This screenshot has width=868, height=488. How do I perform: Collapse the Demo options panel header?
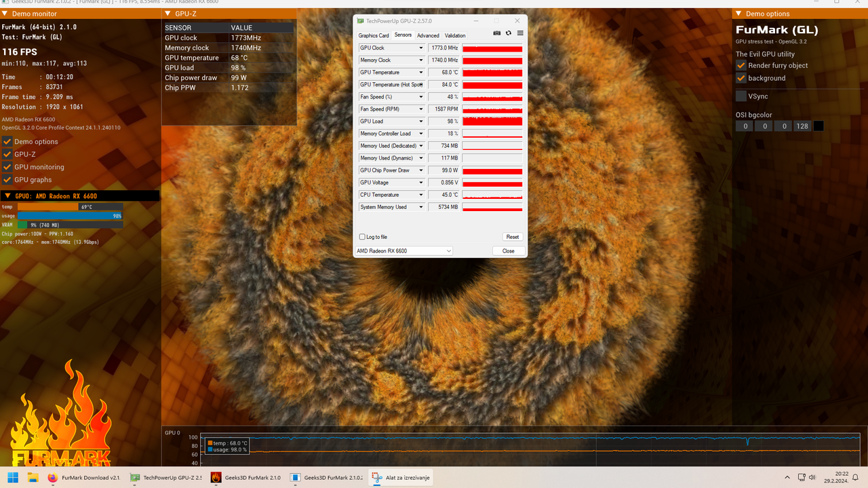click(x=738, y=14)
